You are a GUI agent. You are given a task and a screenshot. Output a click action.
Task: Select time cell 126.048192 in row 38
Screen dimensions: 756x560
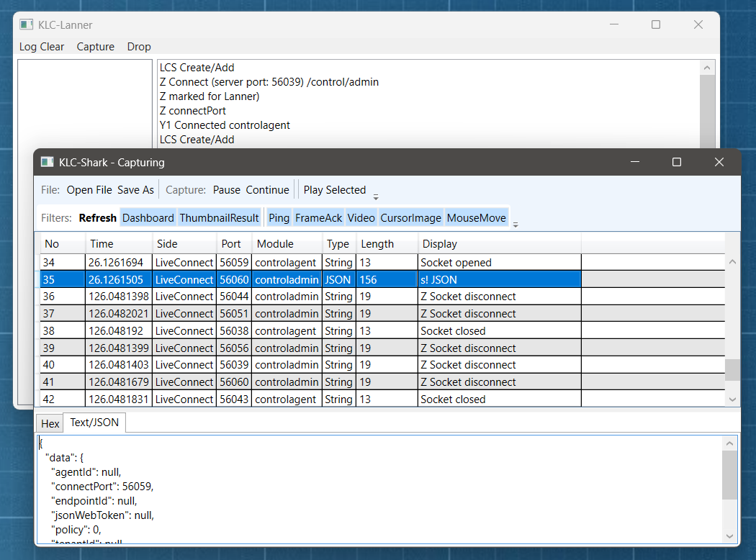pos(119,331)
